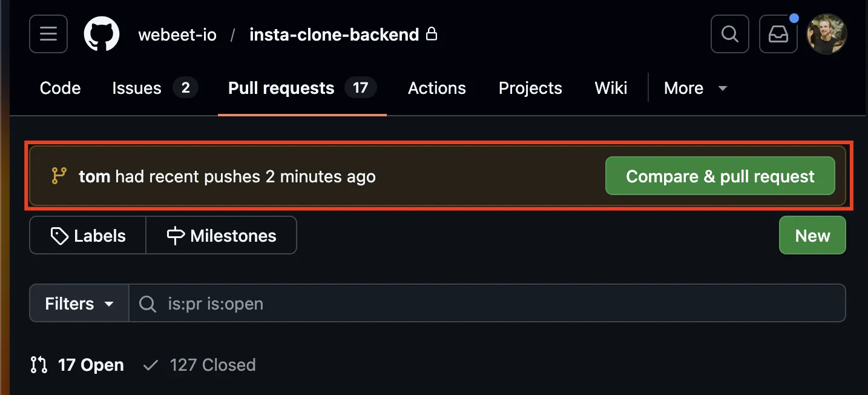Navigate to the webeet-io organization

click(177, 35)
